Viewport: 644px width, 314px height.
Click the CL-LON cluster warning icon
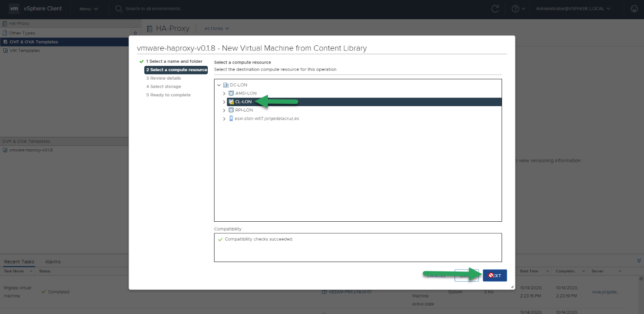point(231,102)
